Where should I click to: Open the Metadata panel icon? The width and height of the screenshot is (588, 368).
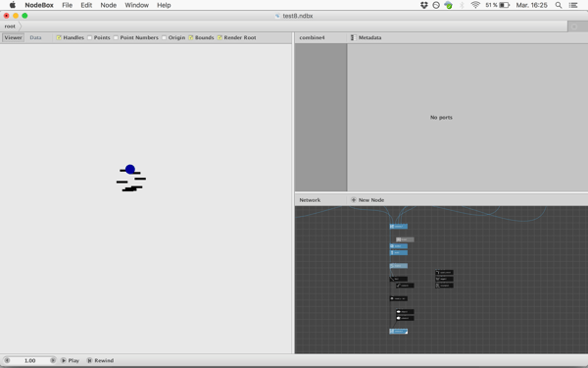(x=353, y=37)
